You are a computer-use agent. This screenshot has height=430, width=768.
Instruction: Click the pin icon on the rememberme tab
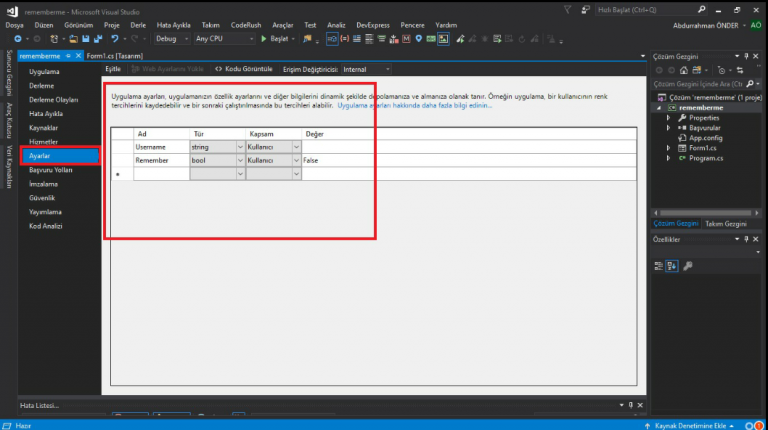(x=68, y=56)
